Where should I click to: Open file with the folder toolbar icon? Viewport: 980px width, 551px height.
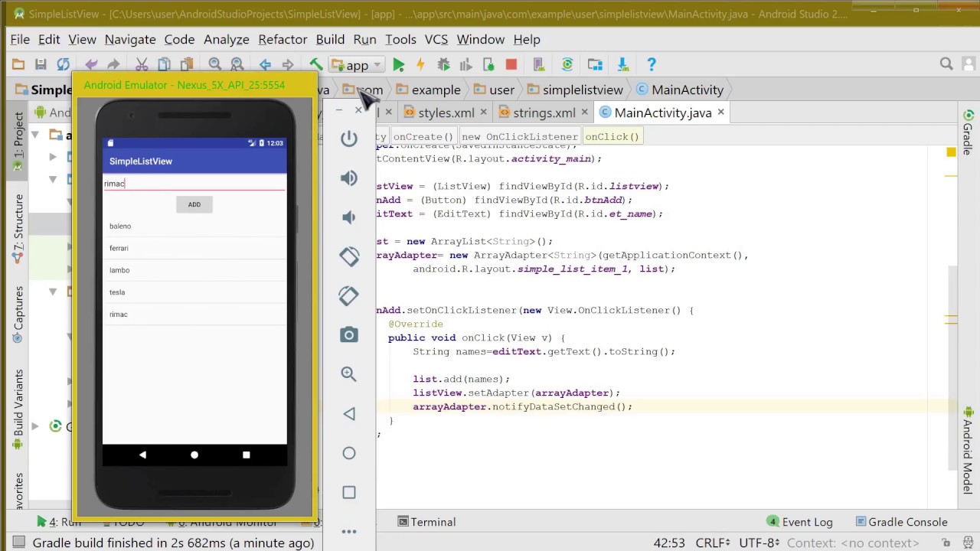[x=18, y=65]
